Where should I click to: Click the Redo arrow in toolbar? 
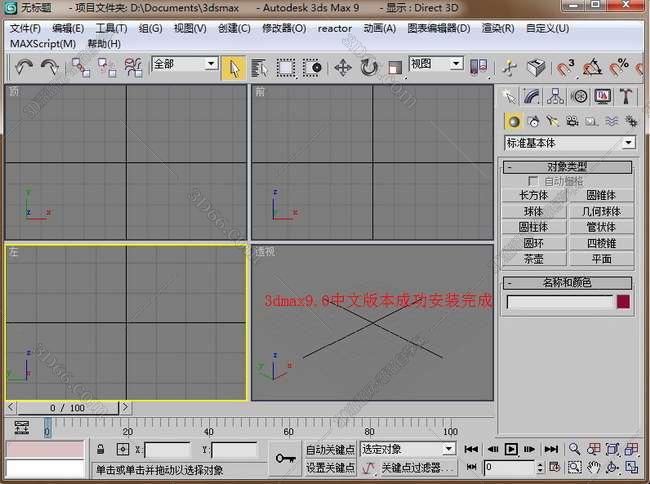(x=50, y=67)
